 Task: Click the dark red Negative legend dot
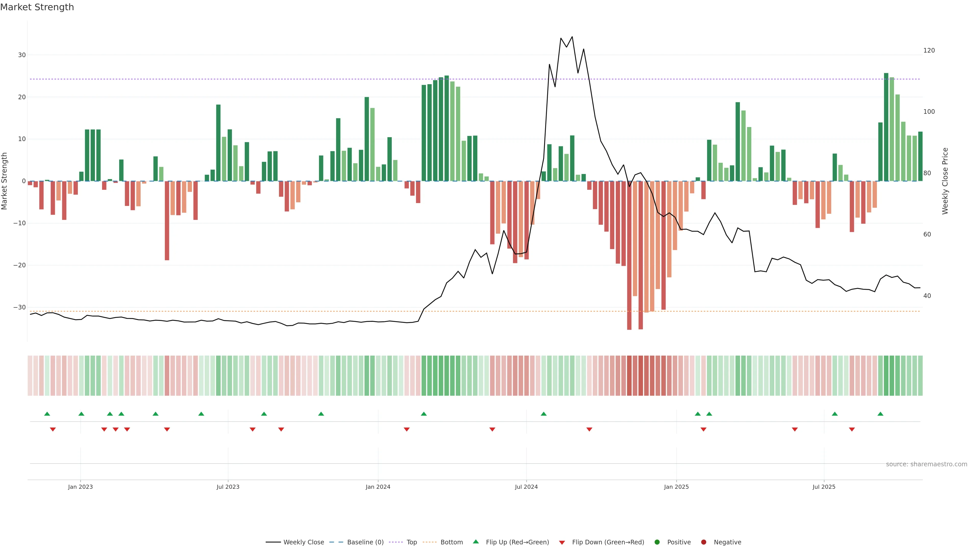coord(703,542)
